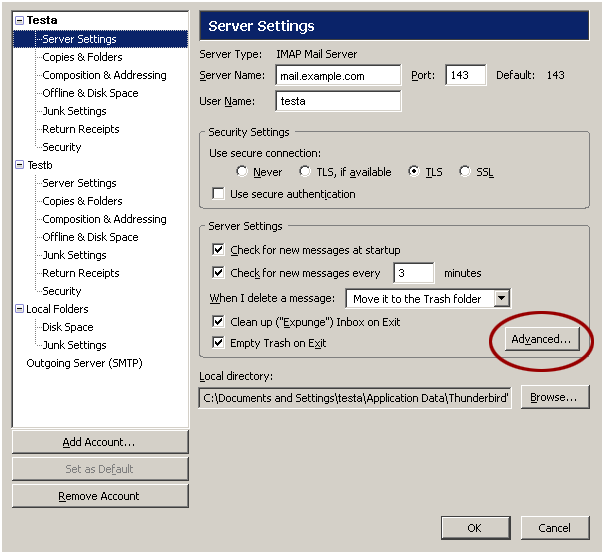The width and height of the screenshot is (604, 554).
Task: Enable Use secure authentication
Action: click(218, 193)
